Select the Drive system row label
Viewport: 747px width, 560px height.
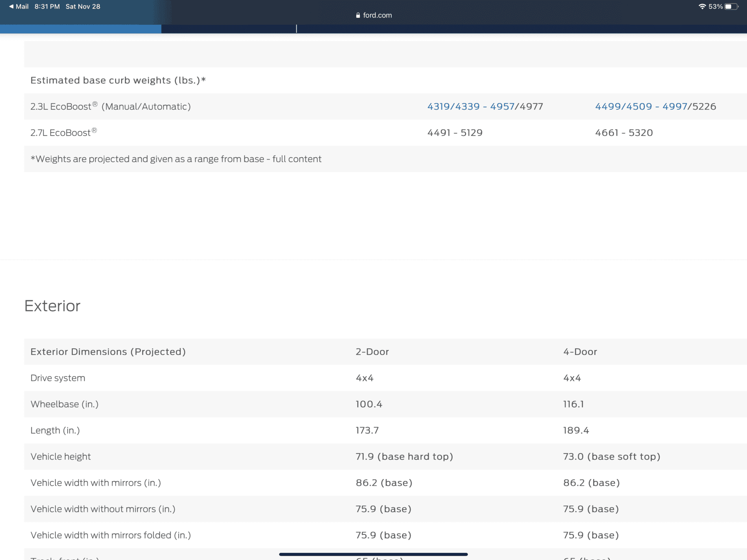pyautogui.click(x=58, y=378)
